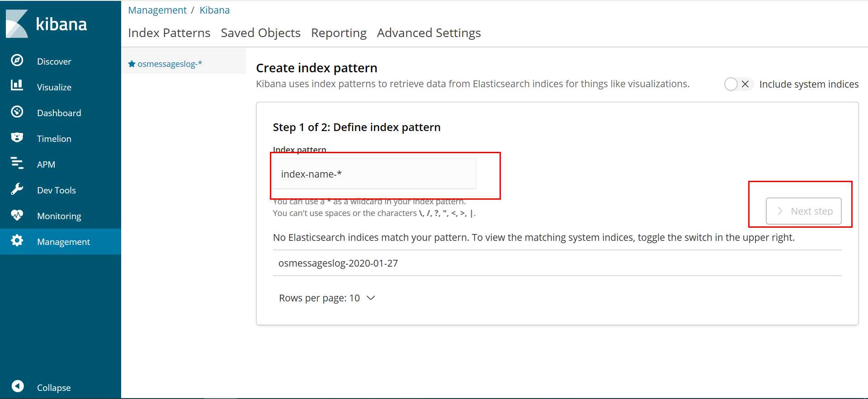Switch to Index Patterns tab
Screen dimensions: 868x399
coord(169,33)
